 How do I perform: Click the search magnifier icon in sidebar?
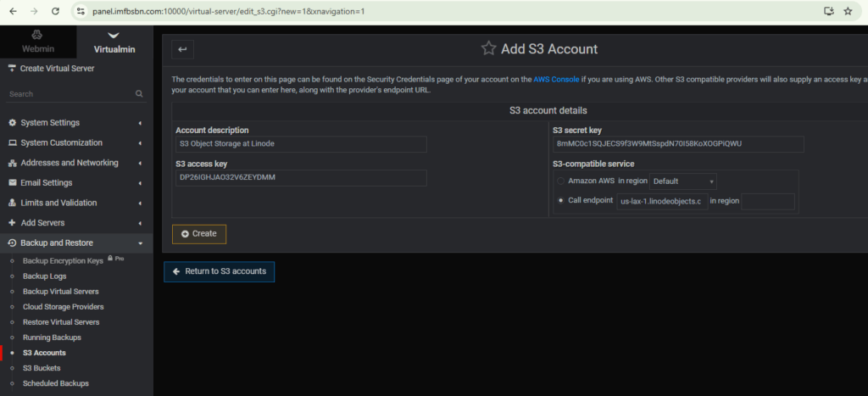pyautogui.click(x=139, y=94)
